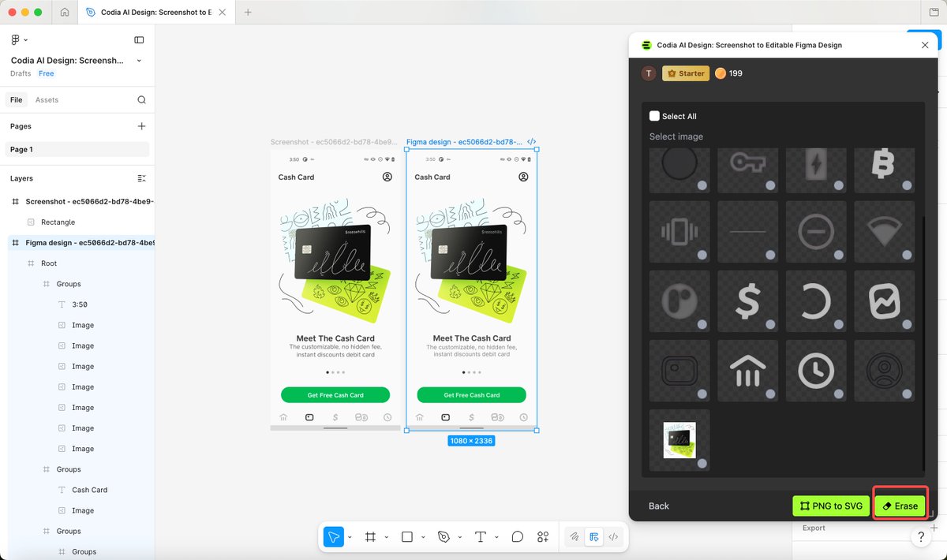Open Frame tool options dropdown arrow
The height and width of the screenshot is (560, 947).
click(386, 537)
